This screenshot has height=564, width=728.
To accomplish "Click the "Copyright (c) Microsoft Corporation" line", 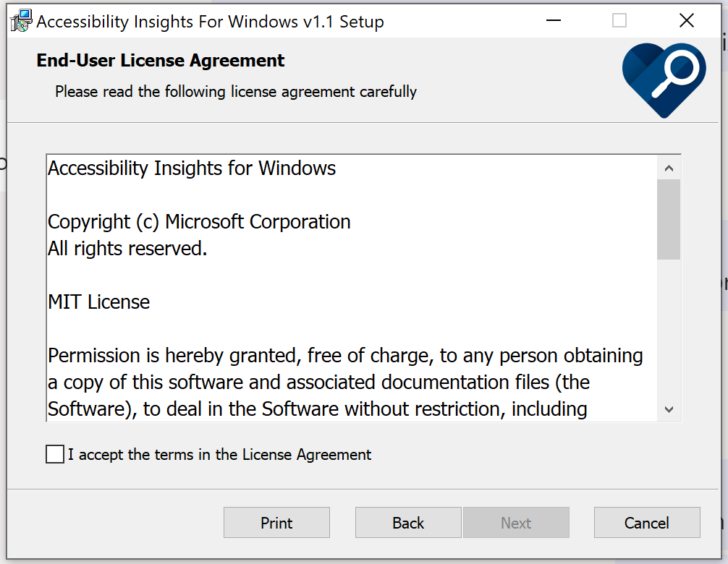I will click(199, 222).
